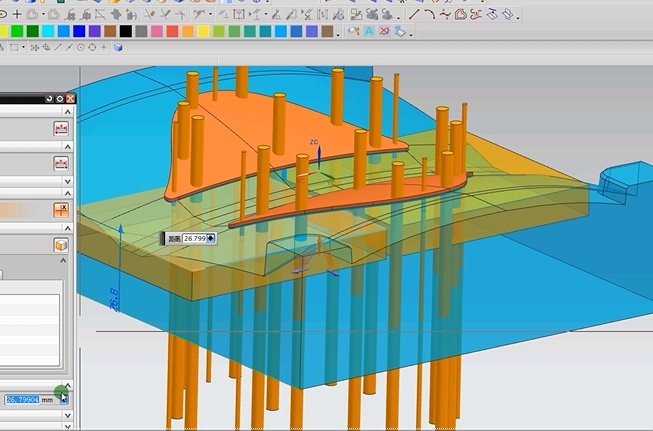Click the second measure-distance icon in dialog
The image size is (653, 431).
61,163
